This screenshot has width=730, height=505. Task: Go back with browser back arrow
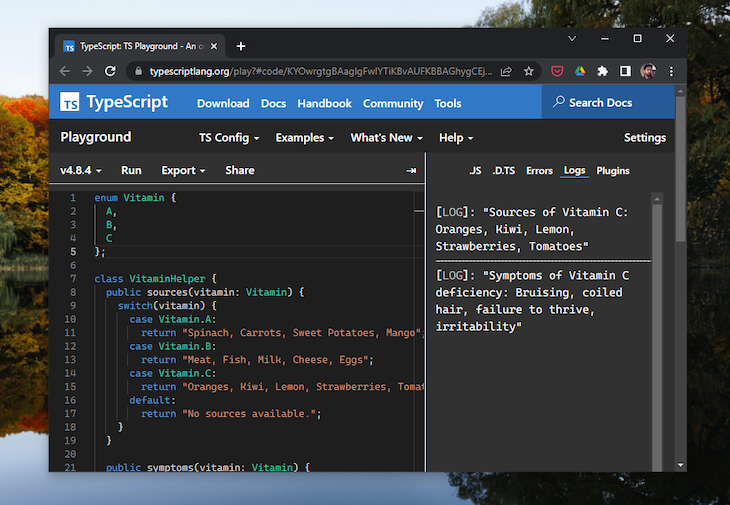pos(65,71)
